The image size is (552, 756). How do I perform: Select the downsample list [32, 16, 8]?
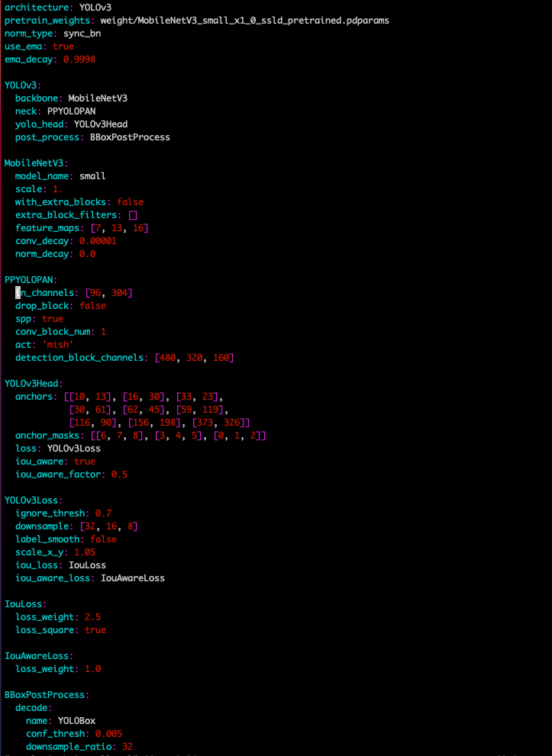coord(108,526)
